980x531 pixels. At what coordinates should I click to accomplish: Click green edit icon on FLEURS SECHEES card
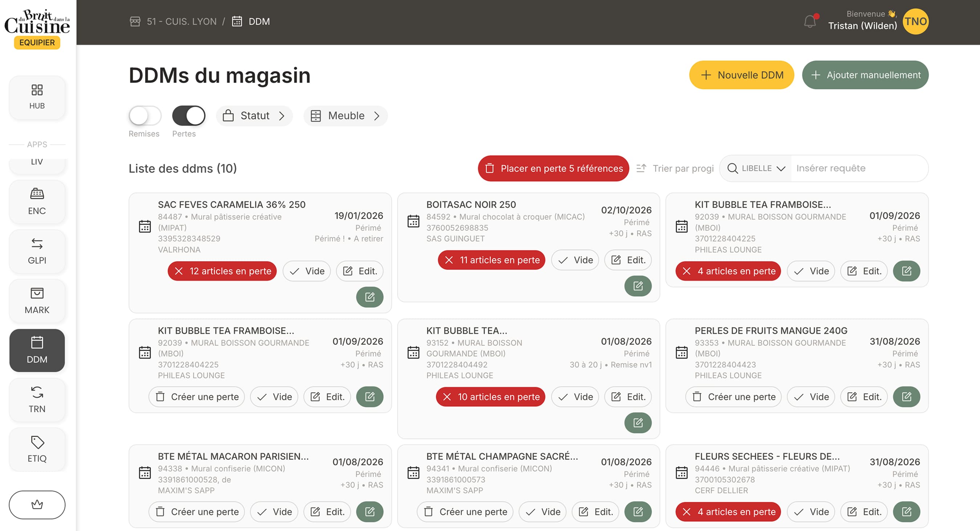[x=906, y=511]
